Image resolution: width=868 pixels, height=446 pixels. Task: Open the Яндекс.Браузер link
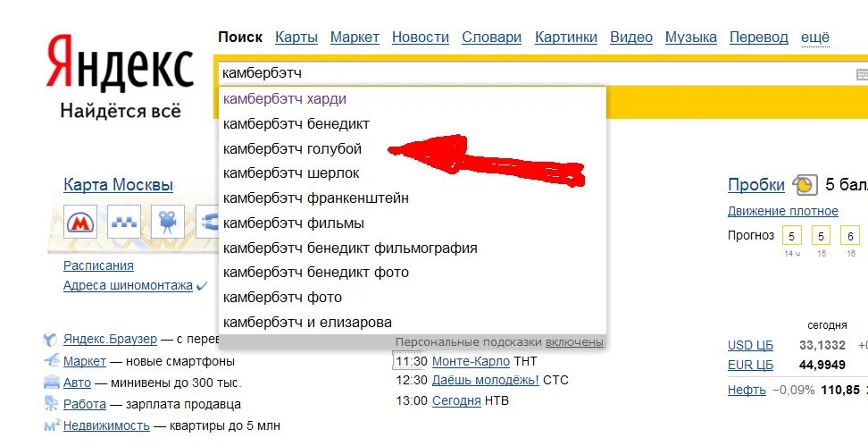click(110, 339)
